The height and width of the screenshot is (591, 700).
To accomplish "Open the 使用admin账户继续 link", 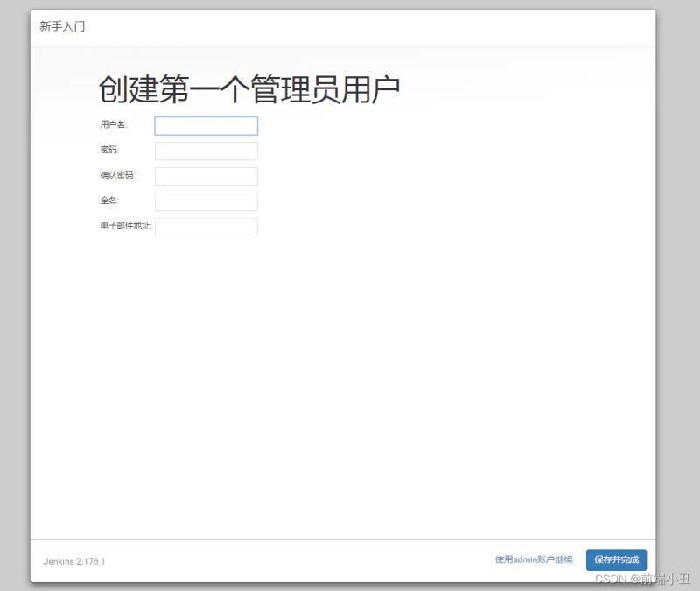I will (x=533, y=560).
